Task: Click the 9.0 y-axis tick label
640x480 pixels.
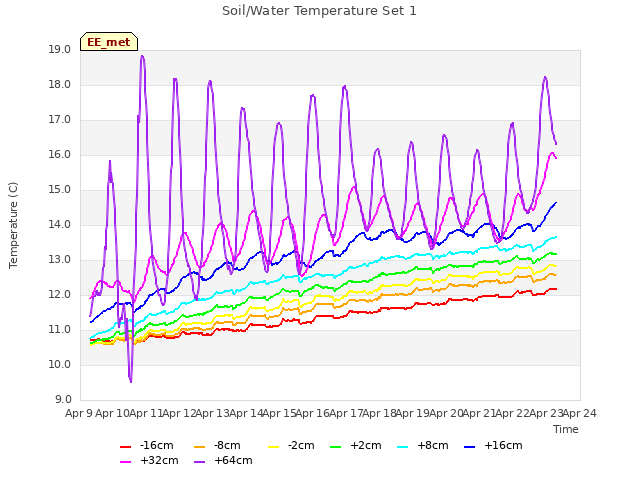Action: [x=63, y=400]
